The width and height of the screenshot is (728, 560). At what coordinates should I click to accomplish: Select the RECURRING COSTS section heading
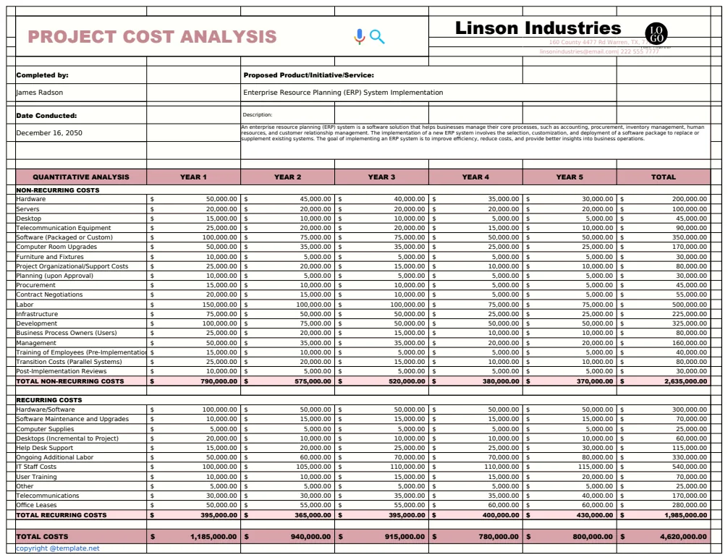pyautogui.click(x=49, y=400)
